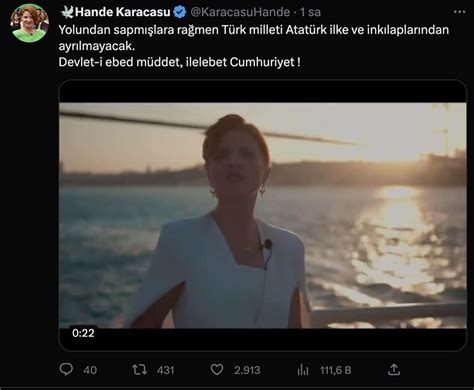Open the tweet text starting with 'Yolundan sapmışlara'

254,38
